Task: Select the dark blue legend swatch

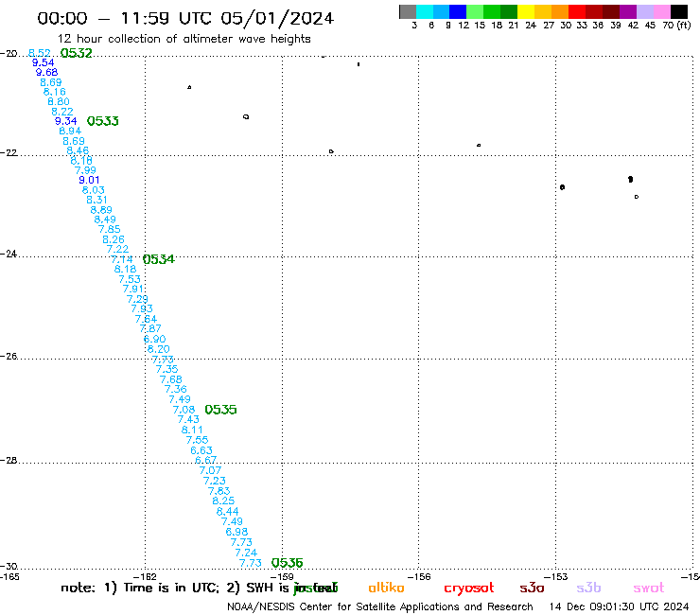Action: click(x=458, y=11)
